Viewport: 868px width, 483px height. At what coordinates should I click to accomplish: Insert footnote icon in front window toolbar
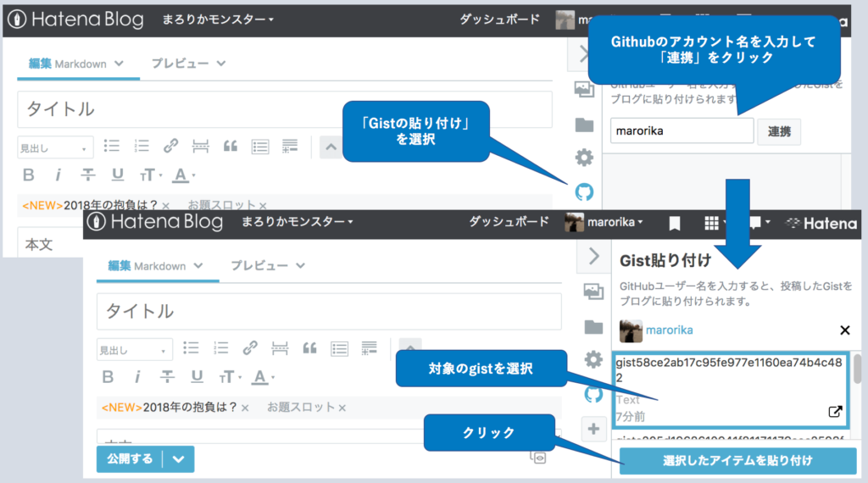[370, 348]
